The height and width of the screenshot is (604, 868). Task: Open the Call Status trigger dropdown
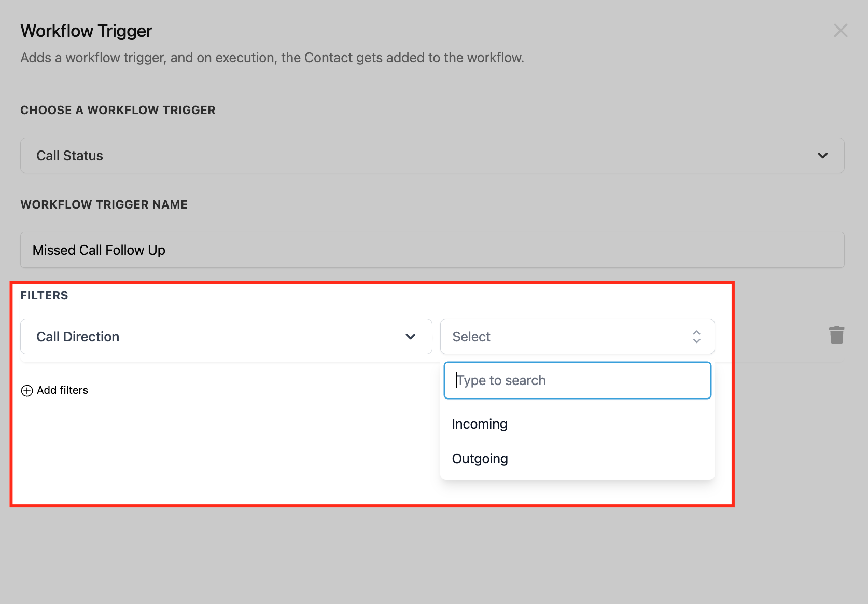click(432, 156)
